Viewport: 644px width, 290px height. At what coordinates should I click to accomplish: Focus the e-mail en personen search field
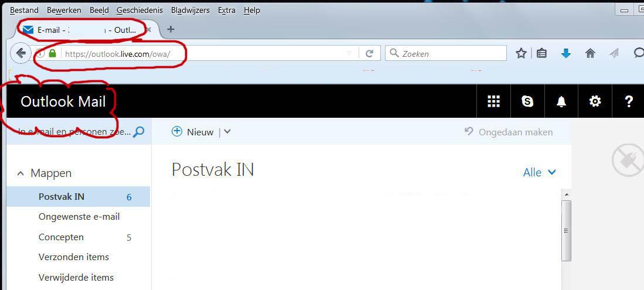tap(75, 132)
